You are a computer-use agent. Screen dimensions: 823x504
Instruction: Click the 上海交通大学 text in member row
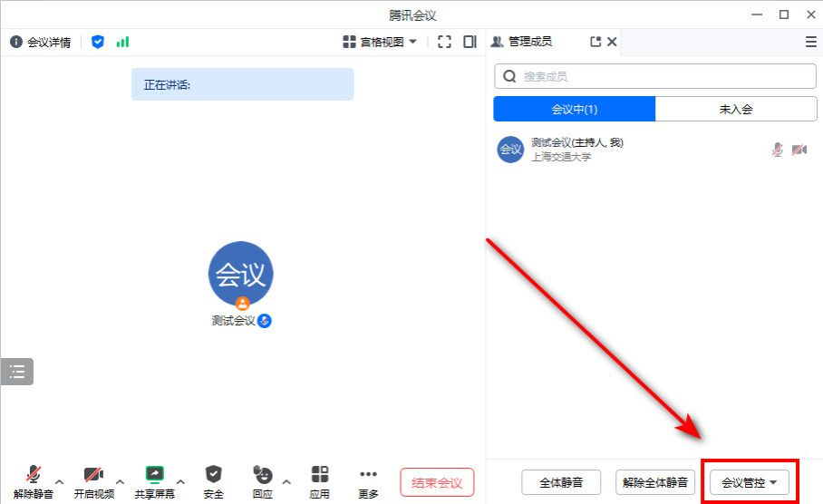(x=561, y=157)
